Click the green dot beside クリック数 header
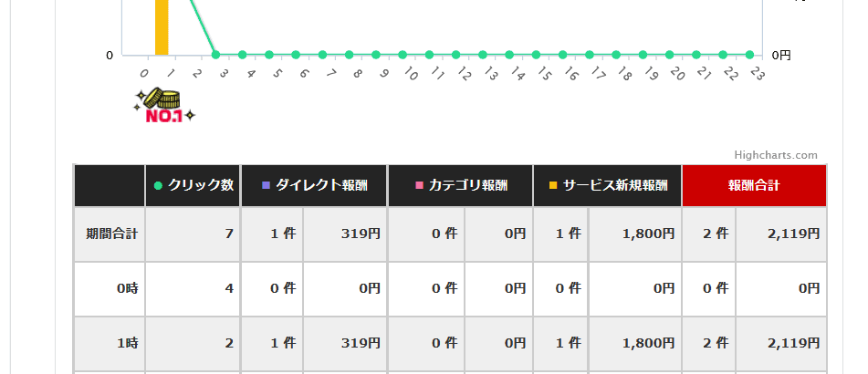The image size is (868, 374). 158,186
